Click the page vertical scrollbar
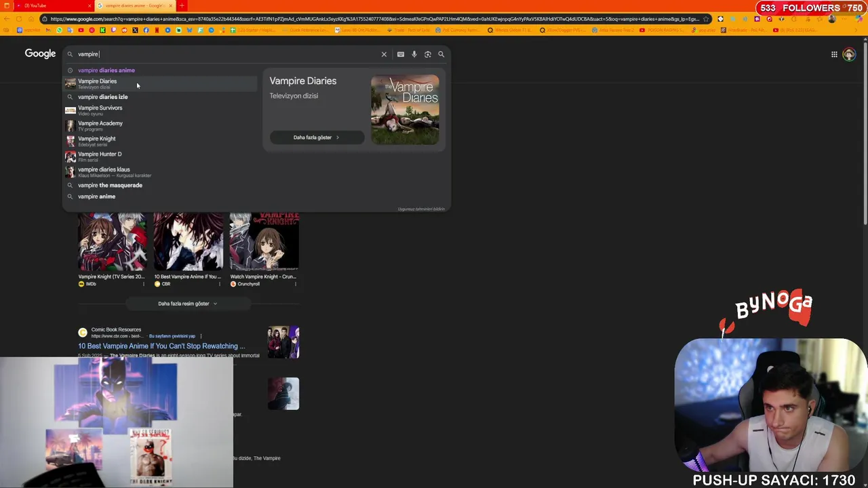 coord(865,132)
